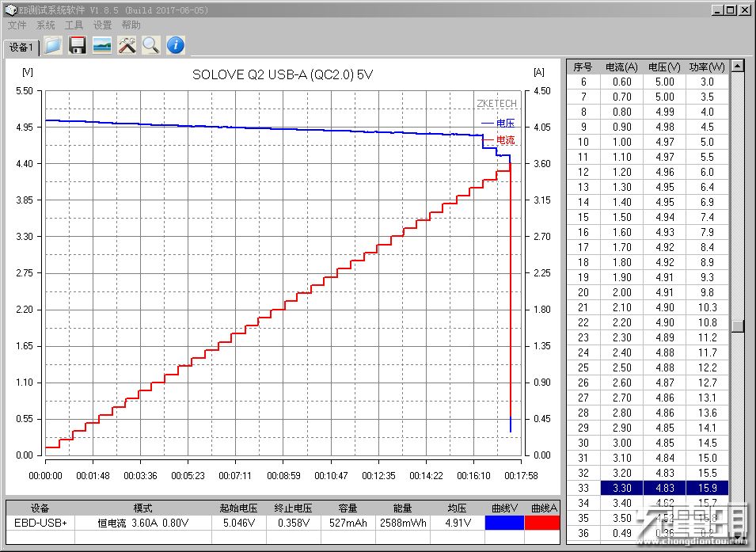Open the 帮助 menu
This screenshot has width=756, height=552.
click(131, 25)
